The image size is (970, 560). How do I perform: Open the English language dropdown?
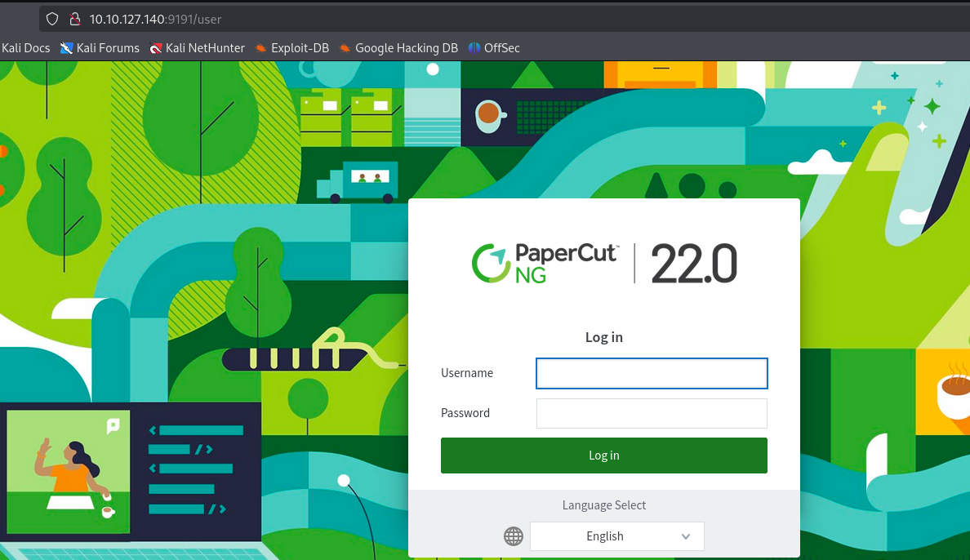pos(616,536)
